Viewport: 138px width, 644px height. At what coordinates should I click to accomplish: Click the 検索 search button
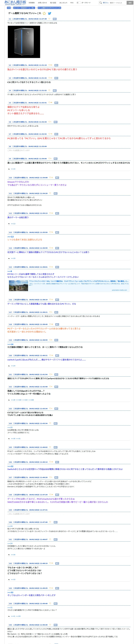coord(130,3)
